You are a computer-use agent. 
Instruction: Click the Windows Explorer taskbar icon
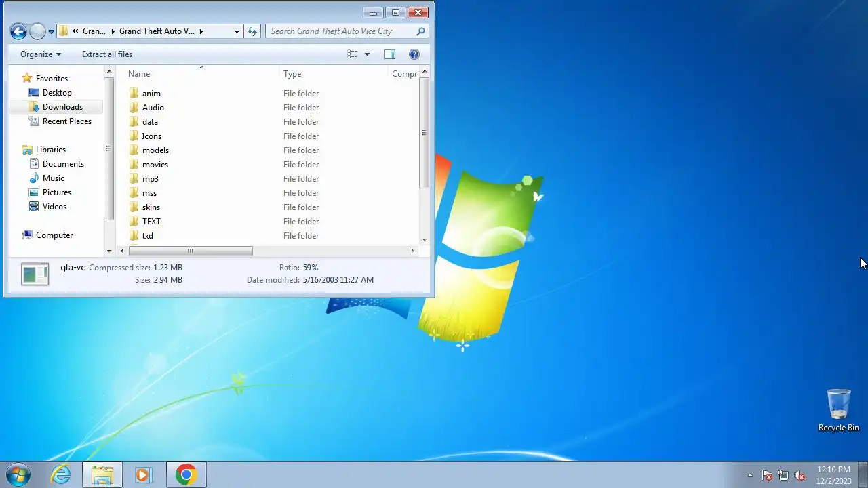pyautogui.click(x=102, y=474)
